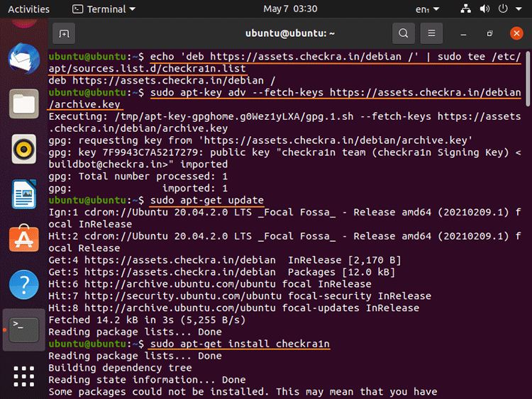Maximize the terminal window
Screen dimensions: 532x399
click(489, 33)
